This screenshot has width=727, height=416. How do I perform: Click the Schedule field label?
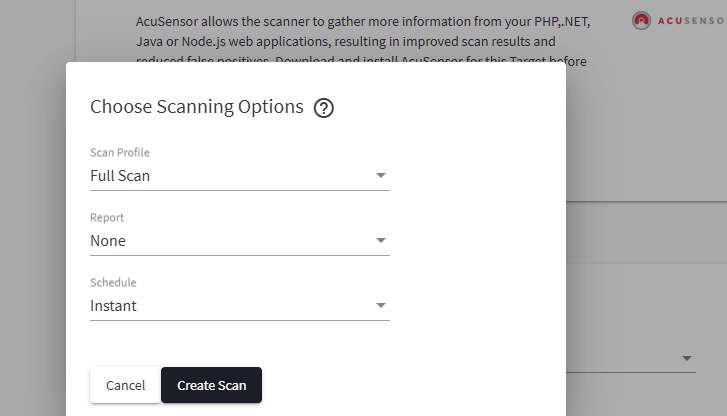(x=113, y=282)
